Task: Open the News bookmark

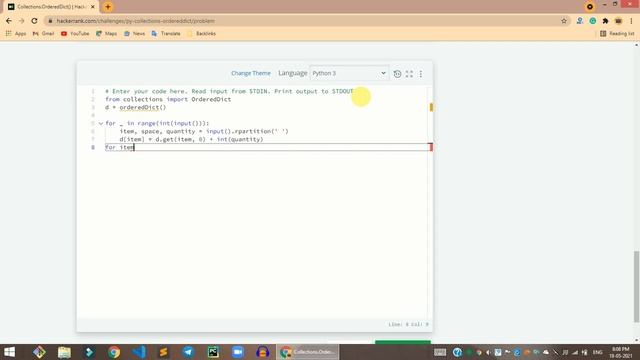Action: click(x=134, y=33)
